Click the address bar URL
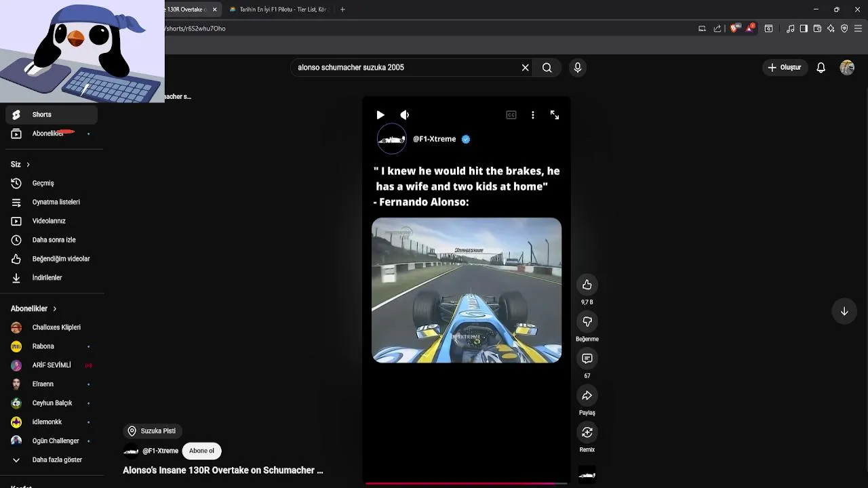The height and width of the screenshot is (488, 868). pyautogui.click(x=195, y=28)
